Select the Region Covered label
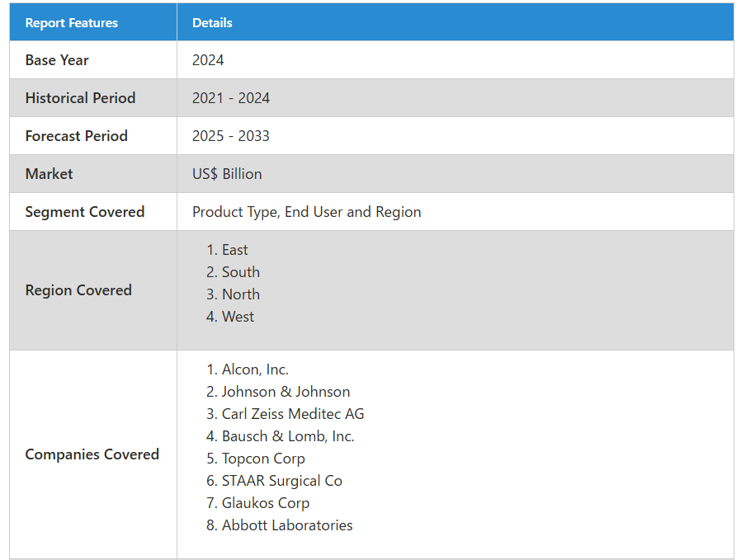 (78, 290)
